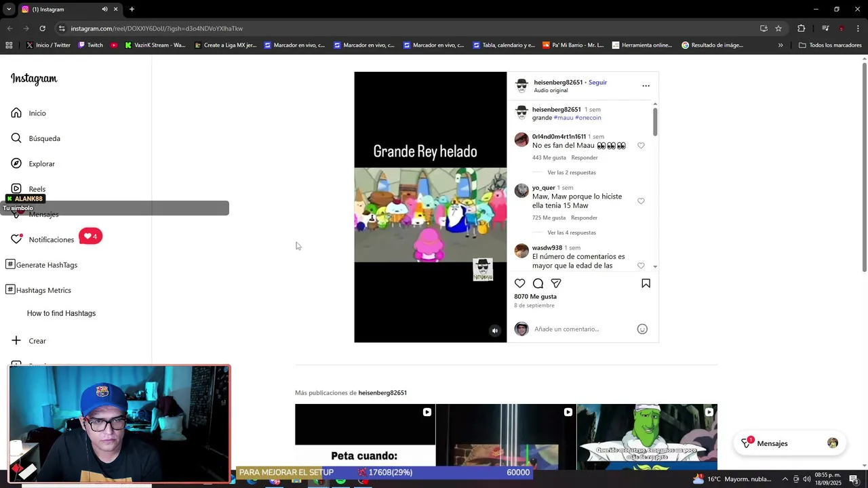View site information icon in address bar
Viewport: 868px width, 488px height.
[x=62, y=28]
